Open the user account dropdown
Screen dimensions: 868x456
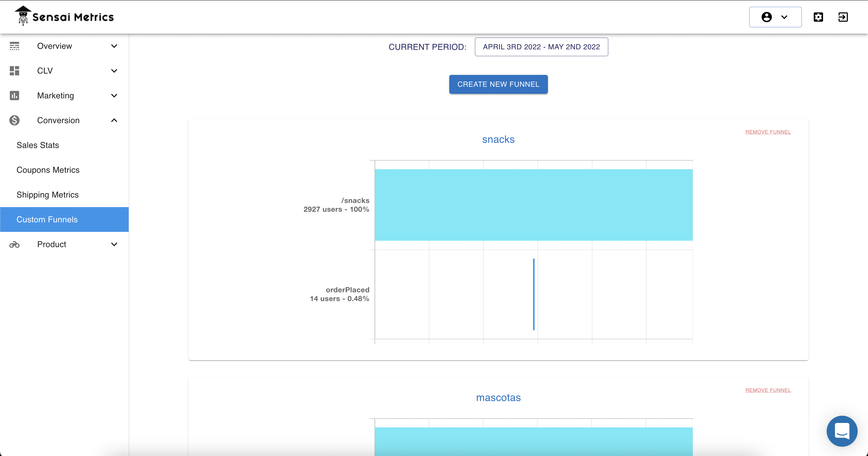775,17
